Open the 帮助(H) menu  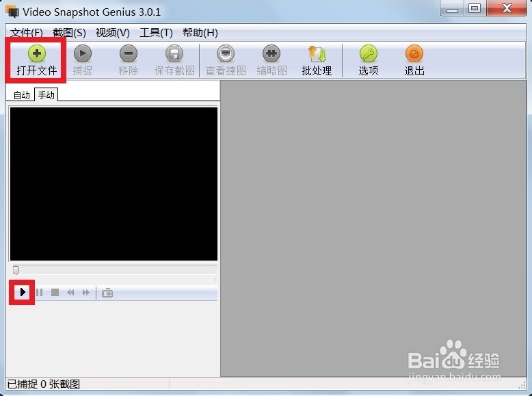[x=200, y=33]
